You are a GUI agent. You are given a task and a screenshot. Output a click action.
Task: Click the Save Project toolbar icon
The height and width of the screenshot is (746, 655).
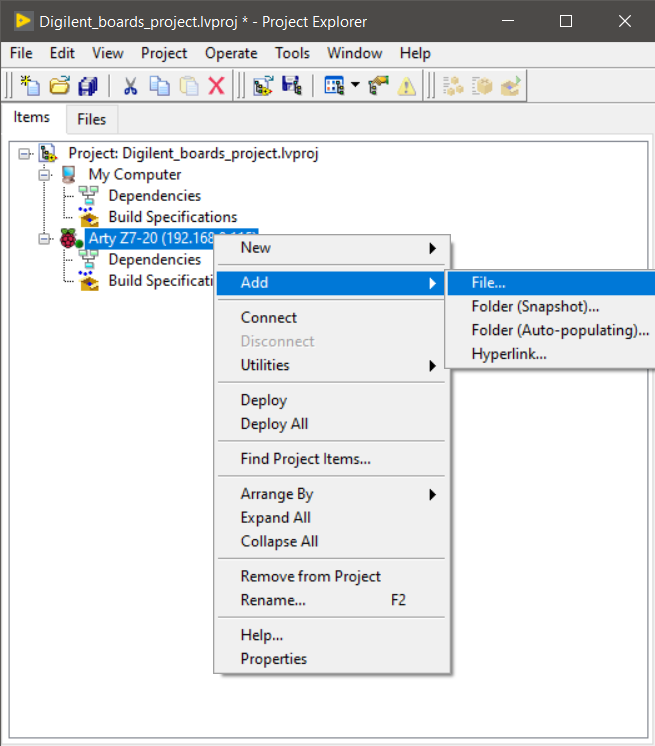pos(292,86)
